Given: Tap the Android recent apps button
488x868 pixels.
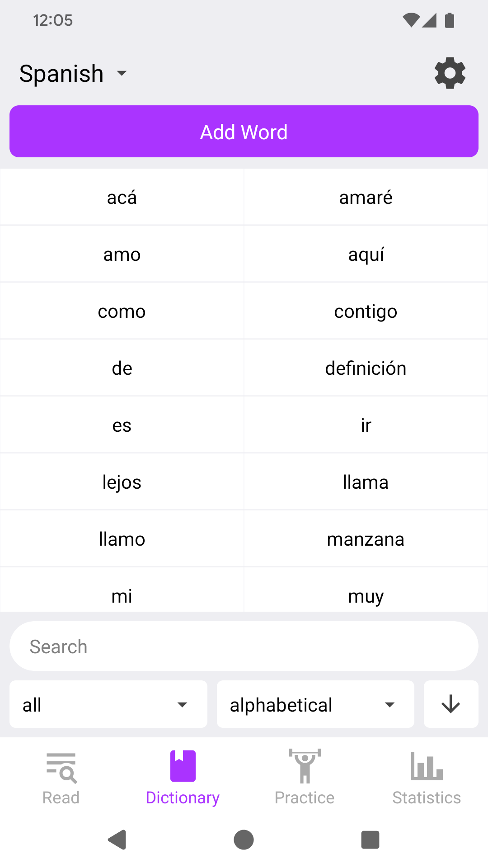Looking at the screenshot, I should coord(370,840).
